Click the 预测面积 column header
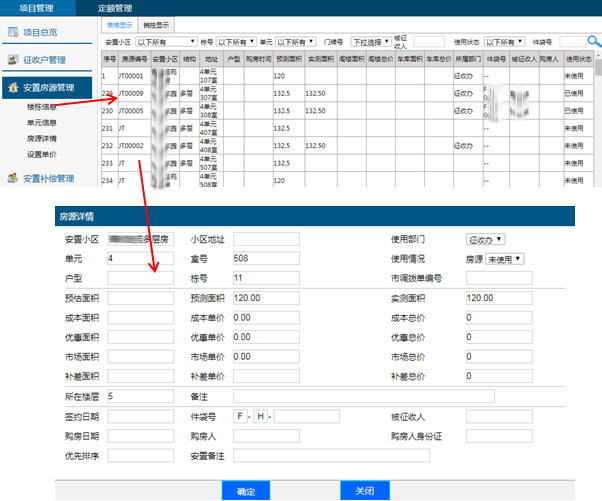The image size is (602, 501). coord(289,59)
